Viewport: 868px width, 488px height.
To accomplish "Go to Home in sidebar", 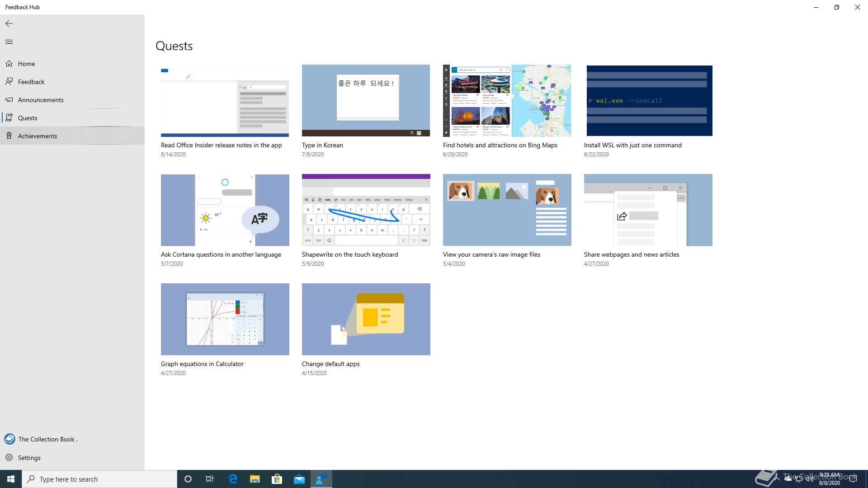I will pyautogui.click(x=27, y=64).
